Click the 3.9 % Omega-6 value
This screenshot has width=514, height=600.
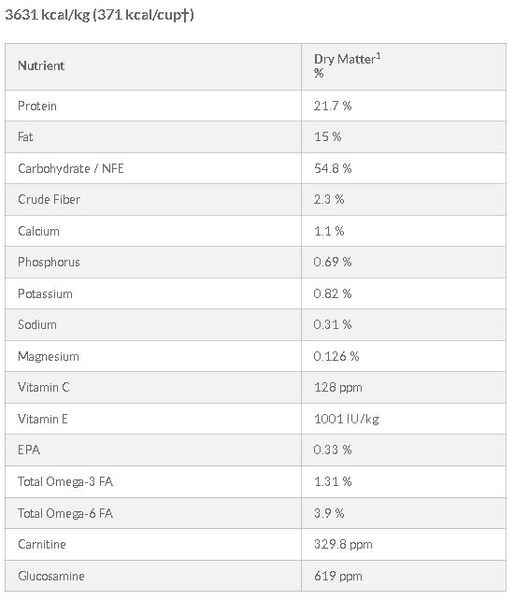click(329, 514)
